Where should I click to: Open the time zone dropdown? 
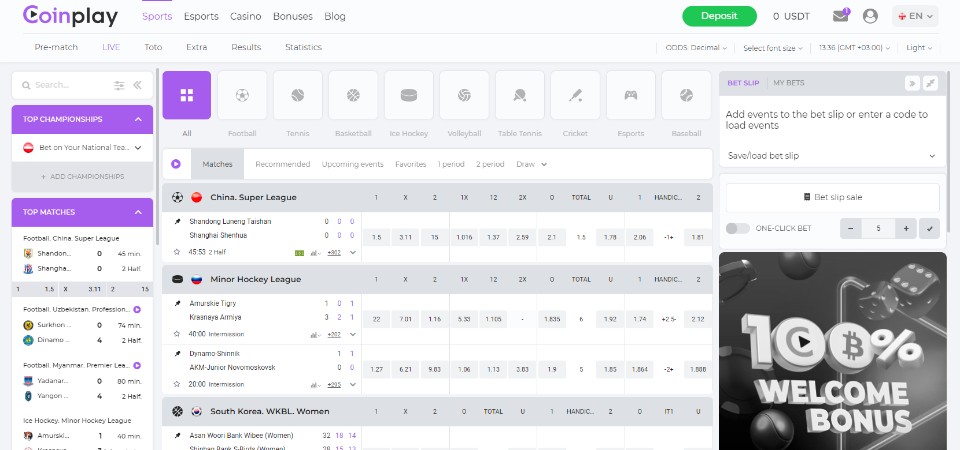pyautogui.click(x=854, y=48)
